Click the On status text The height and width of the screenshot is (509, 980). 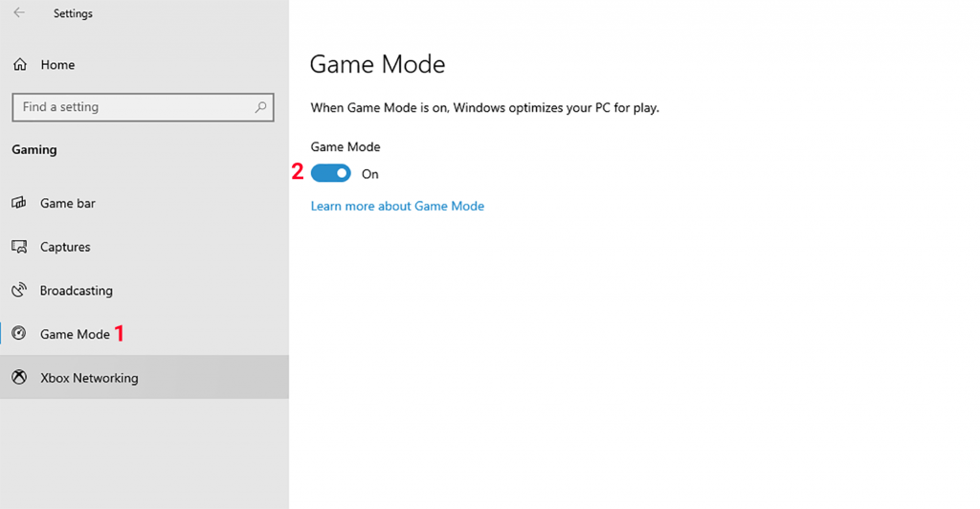click(370, 174)
